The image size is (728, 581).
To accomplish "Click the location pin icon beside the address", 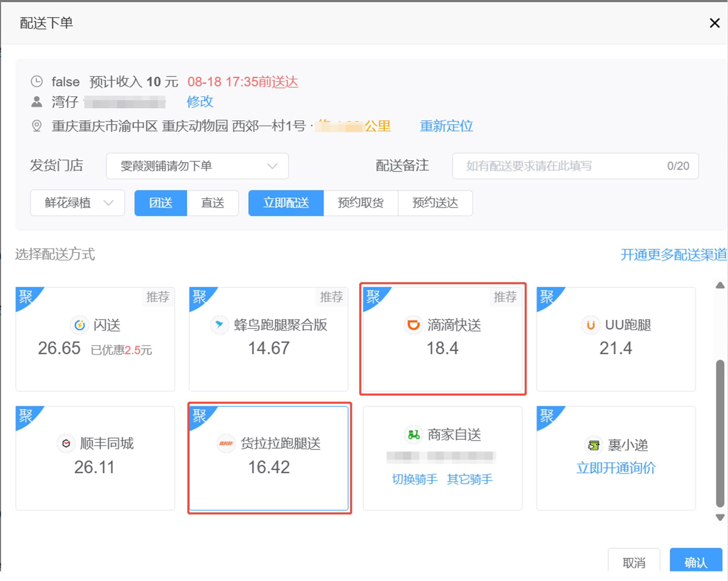I will click(37, 126).
